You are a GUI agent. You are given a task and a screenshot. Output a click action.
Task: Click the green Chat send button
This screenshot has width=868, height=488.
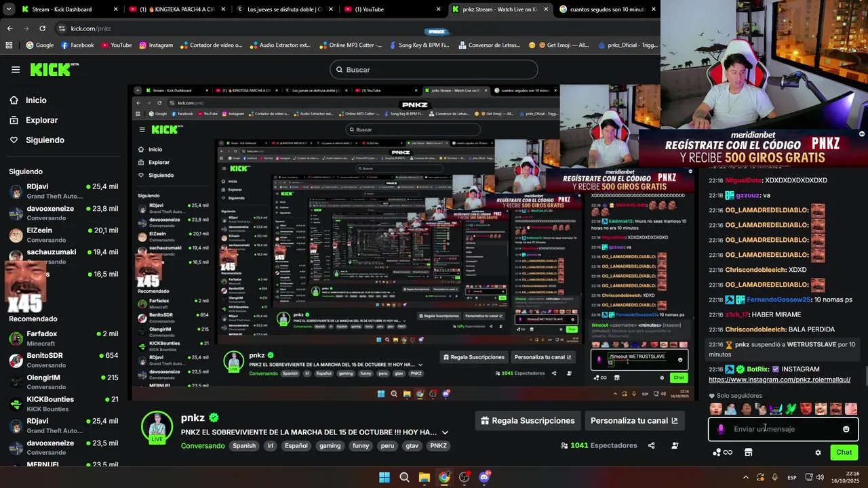coord(844,452)
